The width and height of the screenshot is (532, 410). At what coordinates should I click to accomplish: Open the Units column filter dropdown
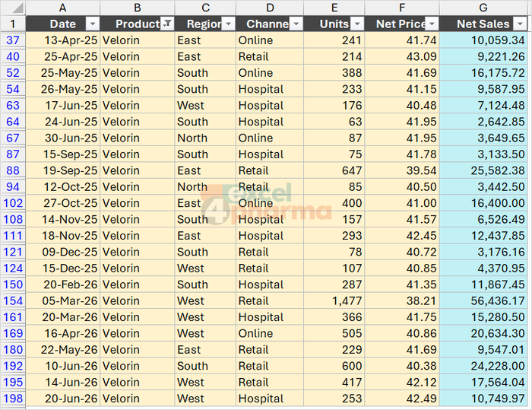pyautogui.click(x=357, y=24)
